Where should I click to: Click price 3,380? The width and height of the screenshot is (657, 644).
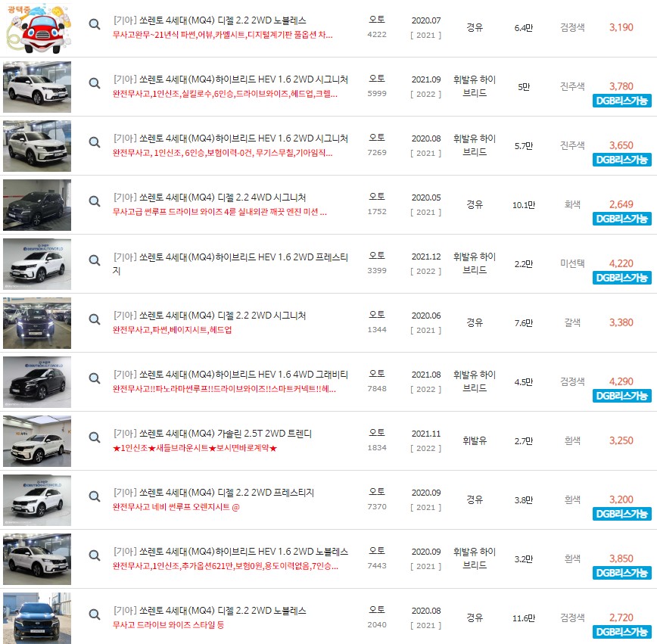621,323
